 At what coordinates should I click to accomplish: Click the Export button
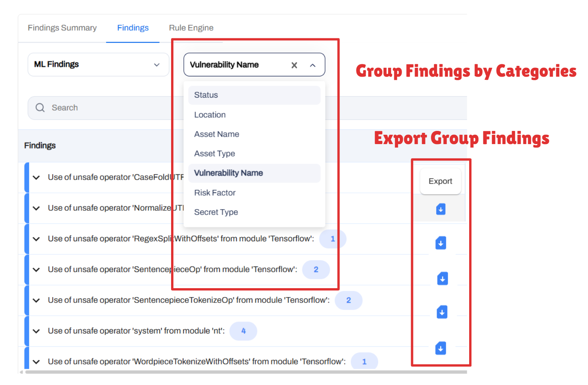coord(440,181)
